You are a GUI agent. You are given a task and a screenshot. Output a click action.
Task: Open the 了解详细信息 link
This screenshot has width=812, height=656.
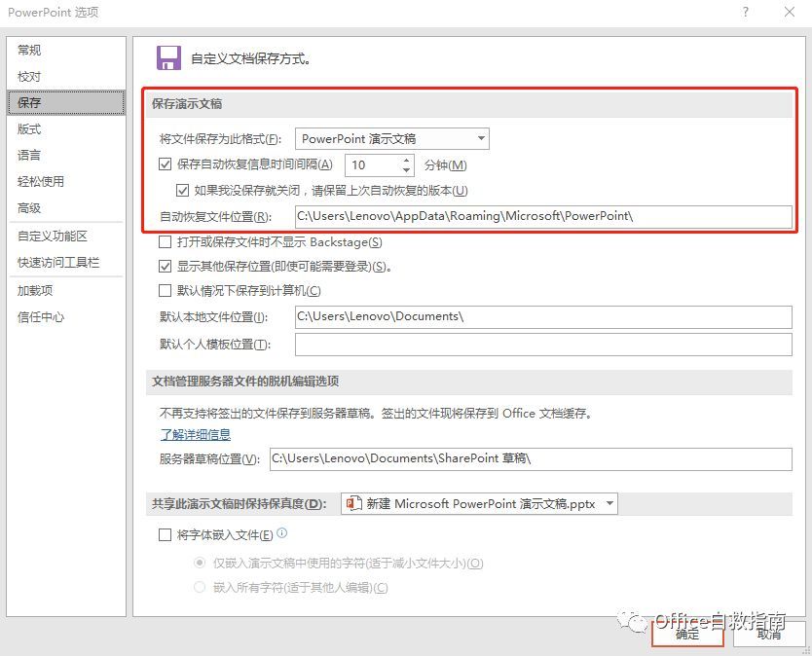point(196,434)
